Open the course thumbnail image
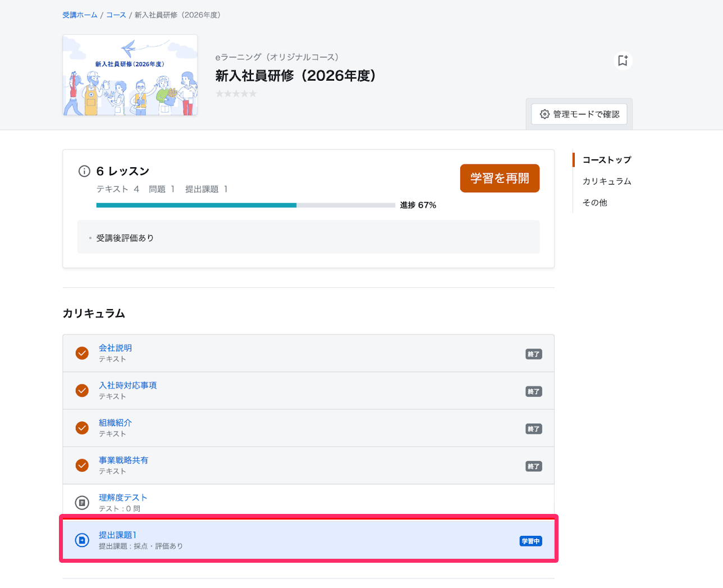The image size is (723, 588). (x=130, y=75)
